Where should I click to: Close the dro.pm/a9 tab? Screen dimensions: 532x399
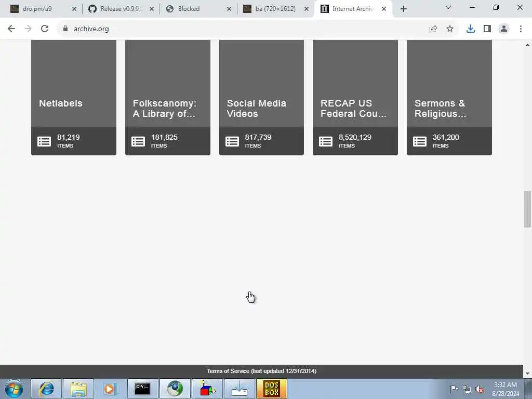[74, 9]
